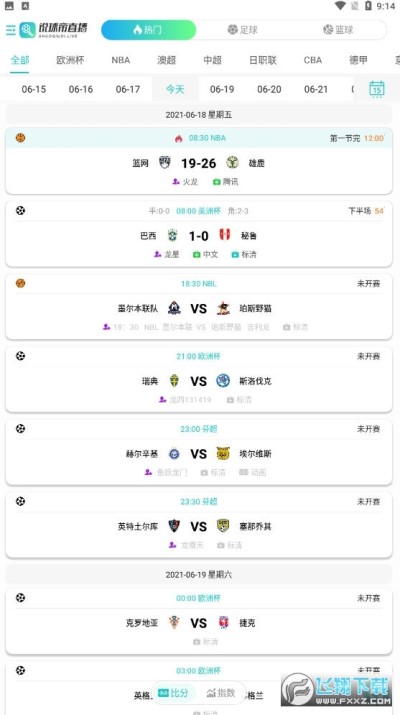Click the 指数 button at bottom
This screenshot has height=715, width=400.
point(221,693)
